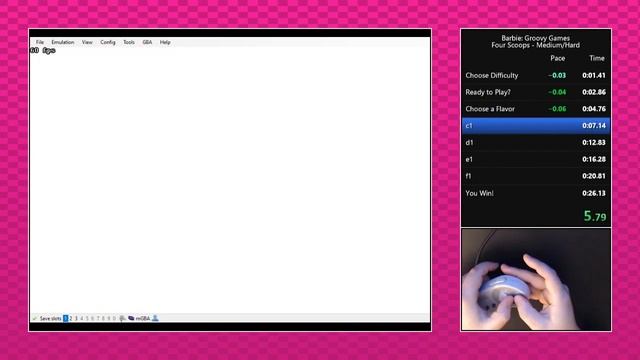Screen dimensions: 640x360
Task: Select the highlighted 'c1' split row
Action: (536, 126)
